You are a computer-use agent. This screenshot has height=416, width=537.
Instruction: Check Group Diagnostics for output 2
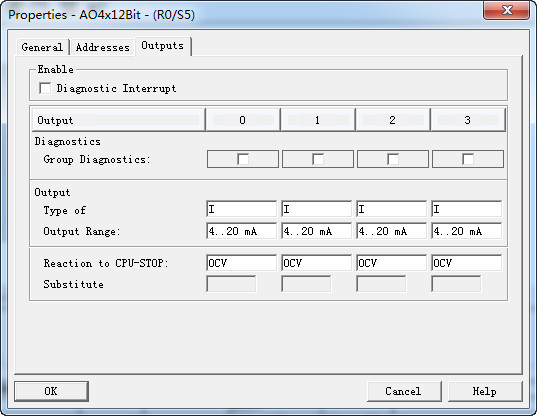tap(393, 159)
